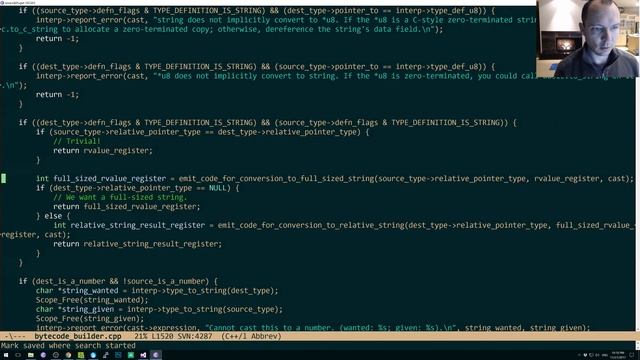640x360 pixels.
Task: Open Visual Studio from the taskbar
Action: point(143,355)
